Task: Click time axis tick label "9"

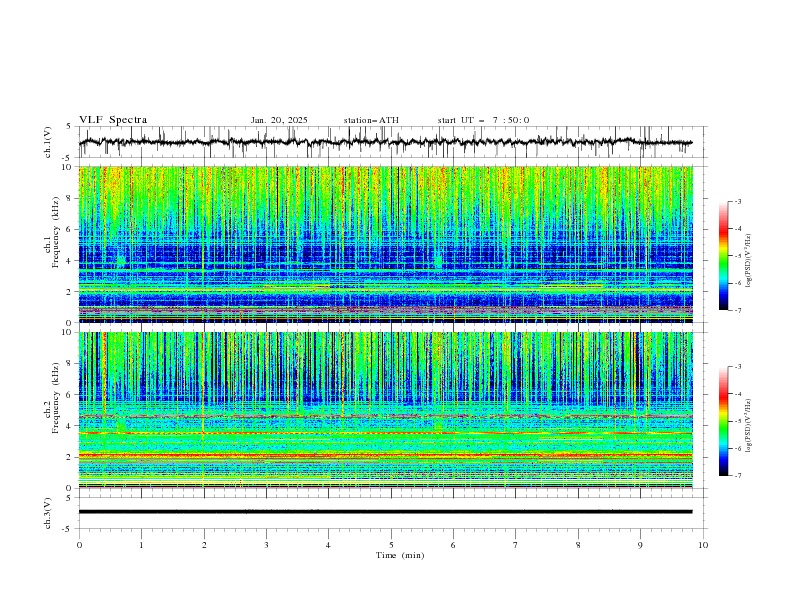Action: pos(640,545)
